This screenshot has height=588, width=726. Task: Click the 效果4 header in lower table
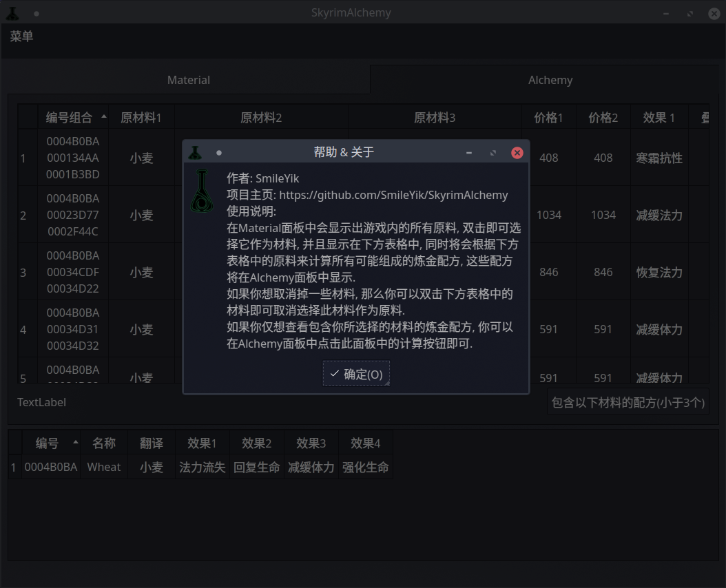tap(365, 443)
